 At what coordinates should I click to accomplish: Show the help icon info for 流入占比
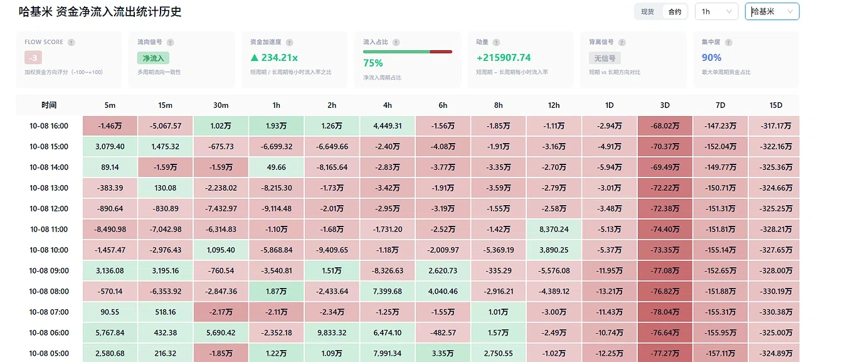coord(396,43)
